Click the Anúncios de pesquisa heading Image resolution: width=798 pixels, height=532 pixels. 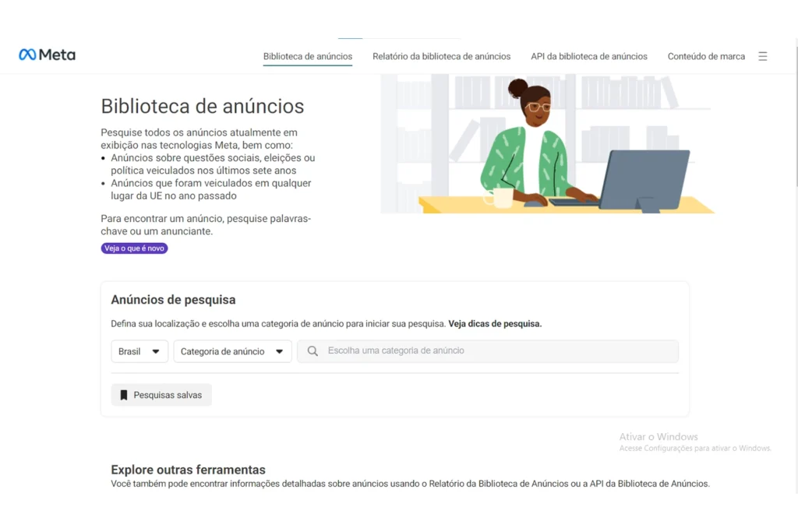pos(173,300)
